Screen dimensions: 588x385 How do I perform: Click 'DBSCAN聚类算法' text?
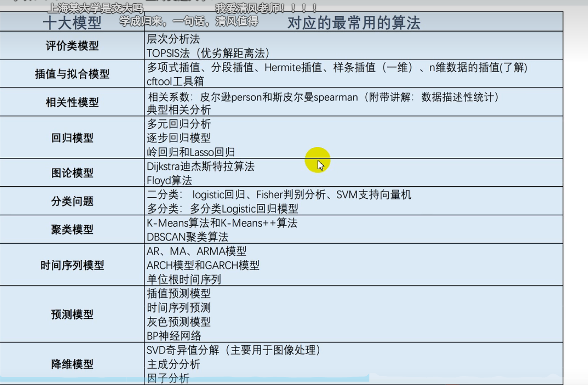point(188,237)
